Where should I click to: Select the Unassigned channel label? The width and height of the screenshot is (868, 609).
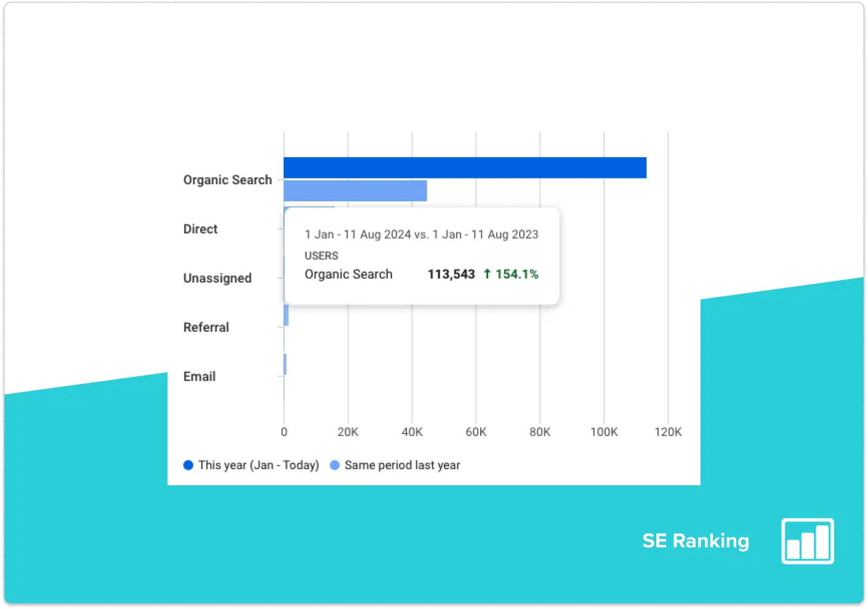pos(217,278)
